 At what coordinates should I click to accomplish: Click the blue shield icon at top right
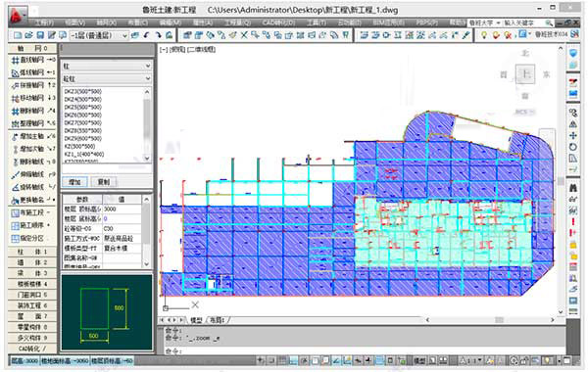573,53
